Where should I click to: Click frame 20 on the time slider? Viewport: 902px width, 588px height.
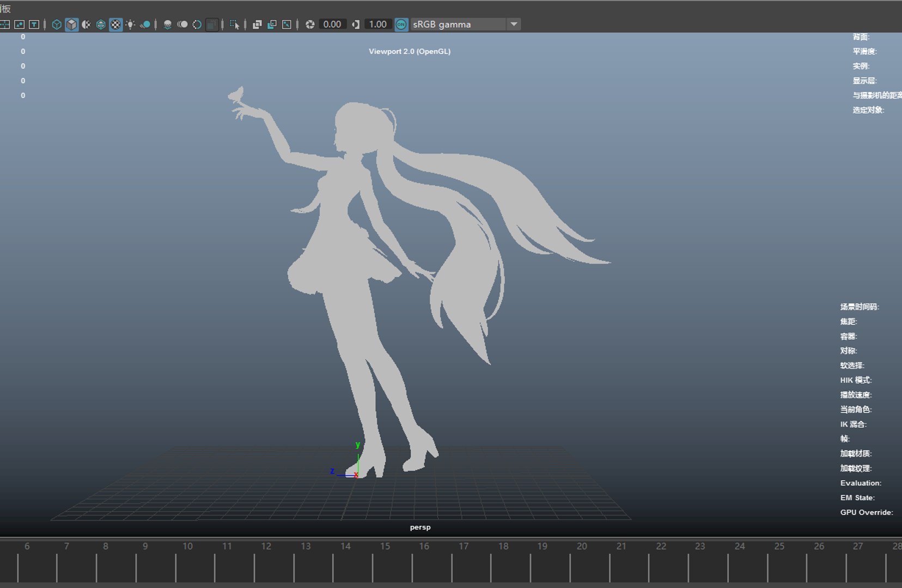click(x=582, y=546)
